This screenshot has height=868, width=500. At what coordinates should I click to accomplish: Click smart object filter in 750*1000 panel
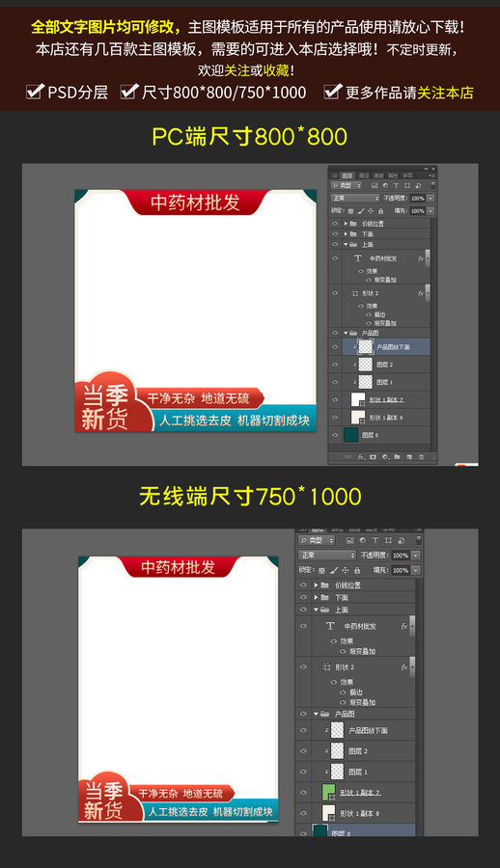tap(401, 540)
